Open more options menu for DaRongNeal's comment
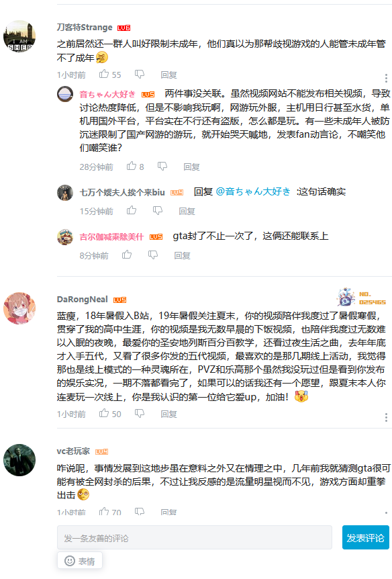This screenshot has height=579, width=392. (x=386, y=417)
